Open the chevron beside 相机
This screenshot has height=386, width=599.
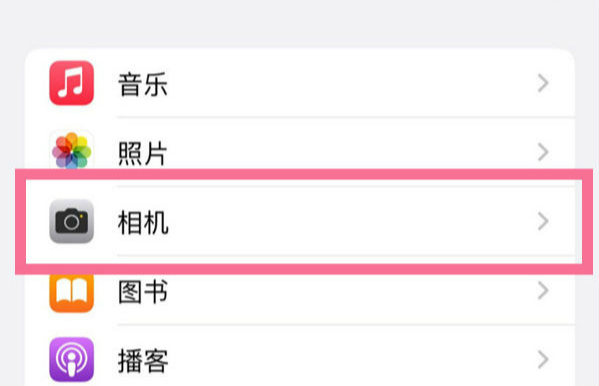tap(543, 221)
